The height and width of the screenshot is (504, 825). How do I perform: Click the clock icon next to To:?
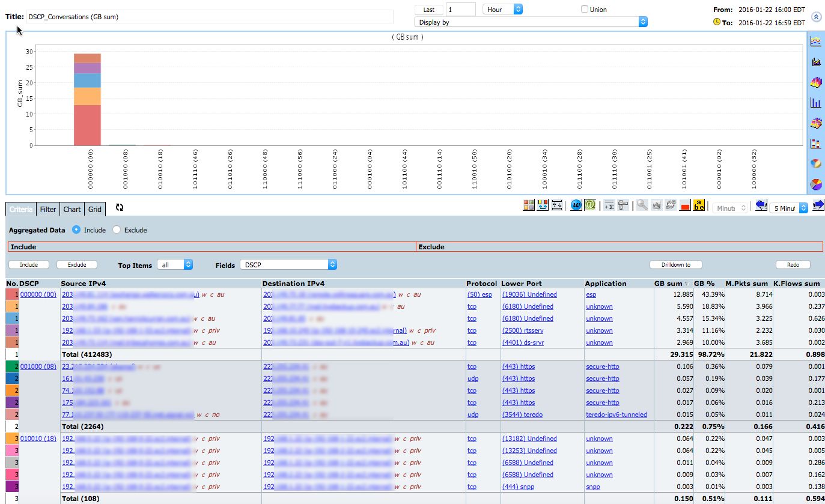coord(717,22)
